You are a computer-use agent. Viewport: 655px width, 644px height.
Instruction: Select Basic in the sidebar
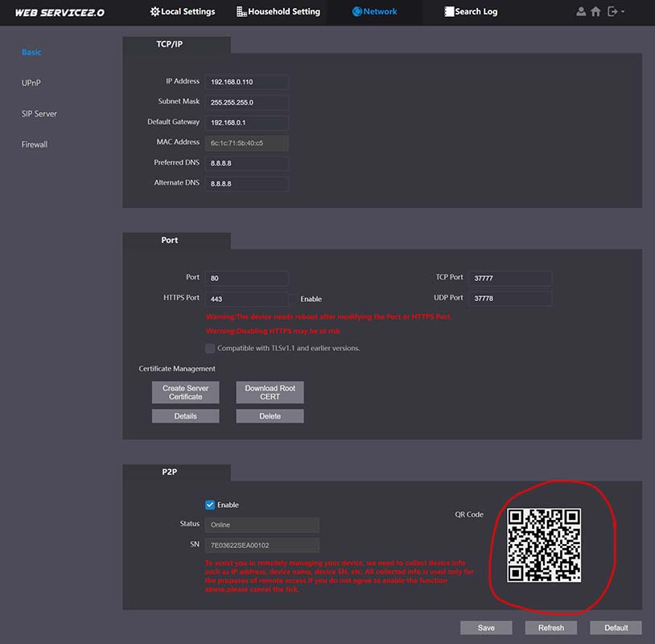tap(31, 52)
